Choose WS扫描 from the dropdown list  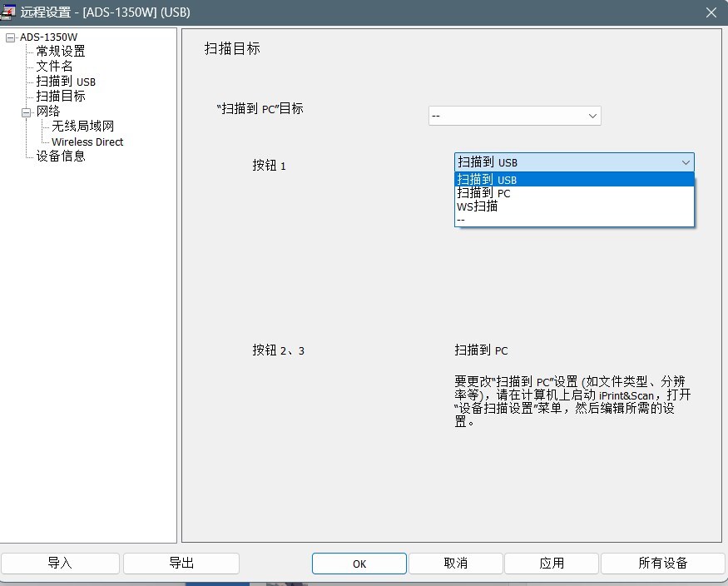point(573,206)
